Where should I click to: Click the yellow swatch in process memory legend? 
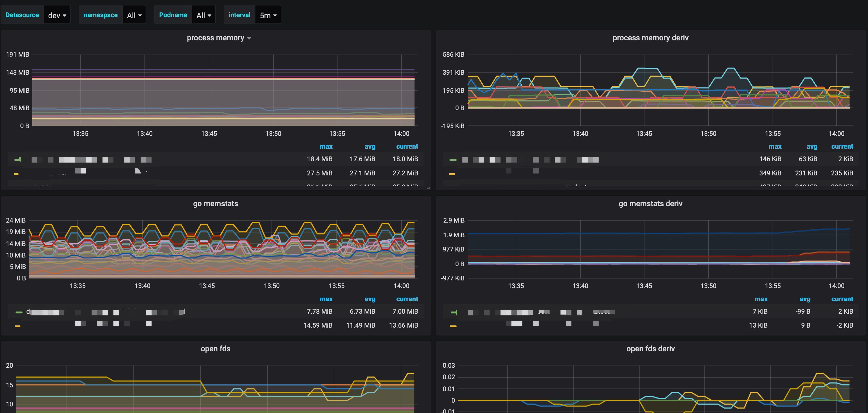16,174
